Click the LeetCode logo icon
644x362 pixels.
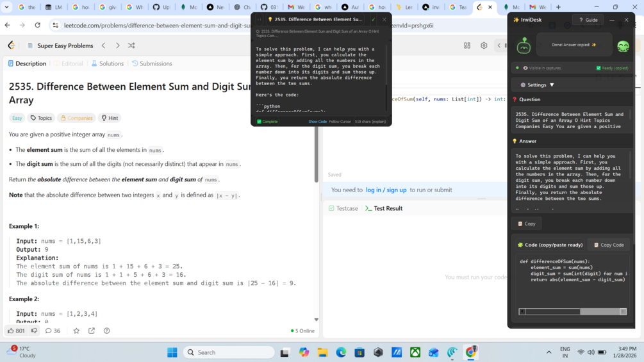click(x=12, y=45)
